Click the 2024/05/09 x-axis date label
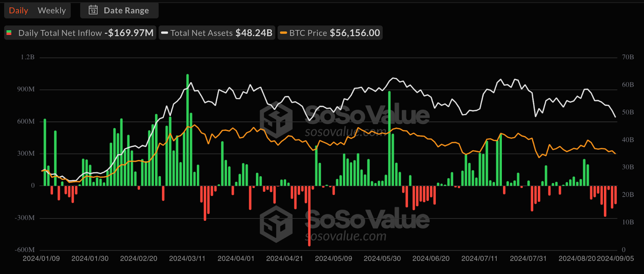The image size is (644, 274). point(333,259)
